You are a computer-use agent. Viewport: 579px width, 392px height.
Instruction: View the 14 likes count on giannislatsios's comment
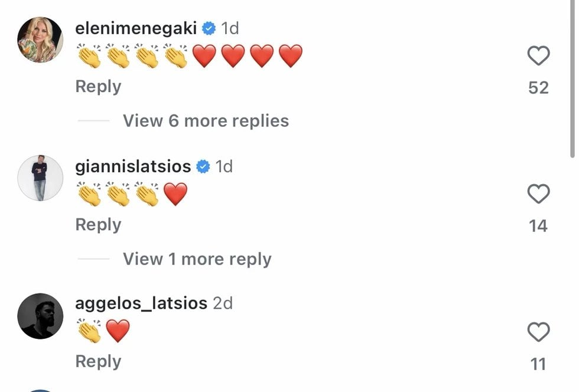pos(538,226)
